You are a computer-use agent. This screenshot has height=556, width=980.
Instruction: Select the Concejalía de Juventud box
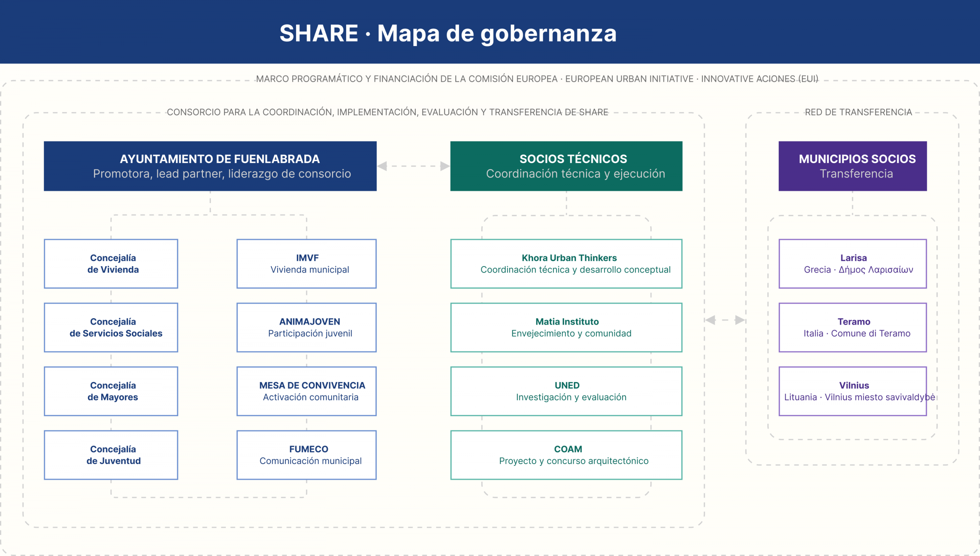click(111, 455)
